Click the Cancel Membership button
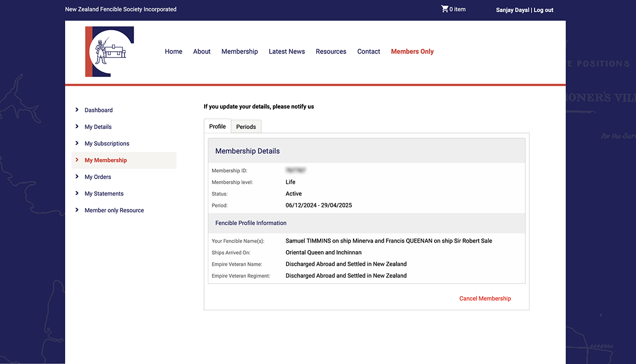The height and width of the screenshot is (364, 636). [x=485, y=298]
